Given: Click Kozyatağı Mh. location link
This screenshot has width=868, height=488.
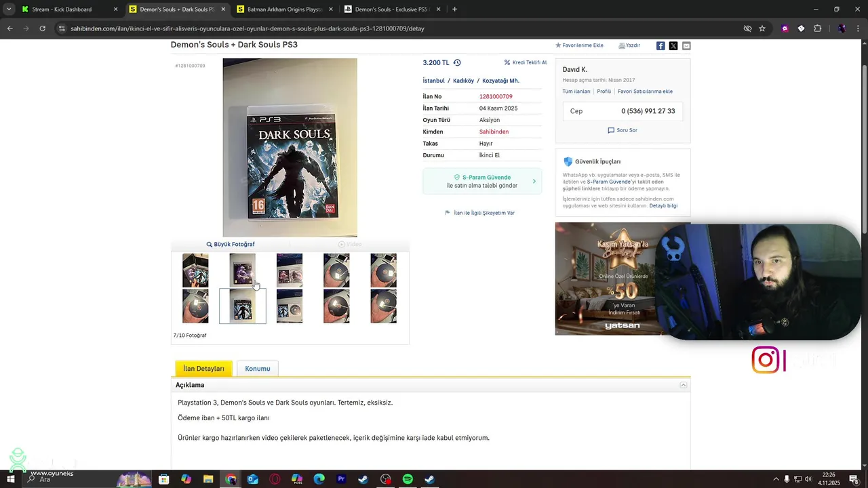Looking at the screenshot, I should click(500, 81).
